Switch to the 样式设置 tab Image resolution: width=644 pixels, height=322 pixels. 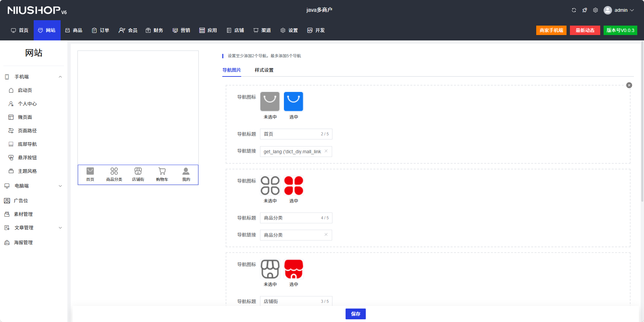click(264, 70)
